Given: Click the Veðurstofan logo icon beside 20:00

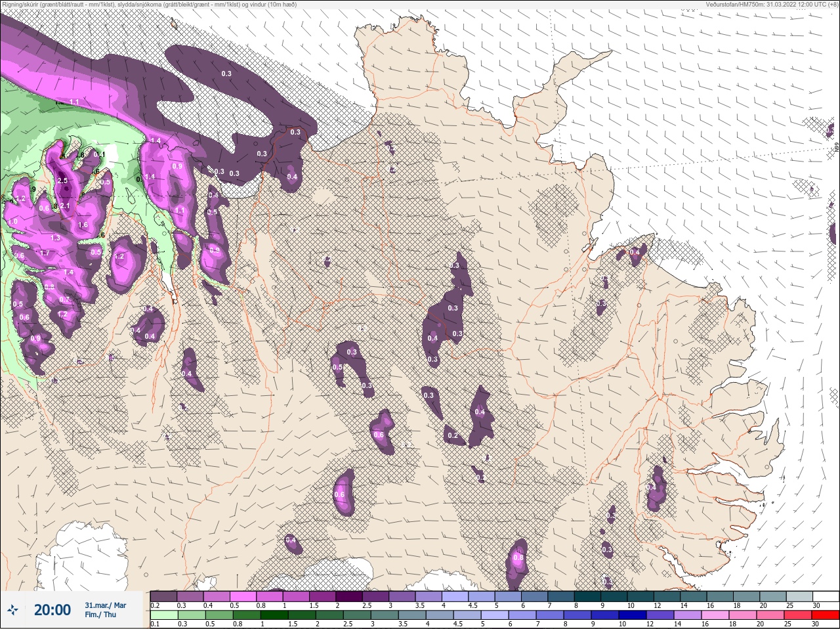Looking at the screenshot, I should (x=14, y=610).
